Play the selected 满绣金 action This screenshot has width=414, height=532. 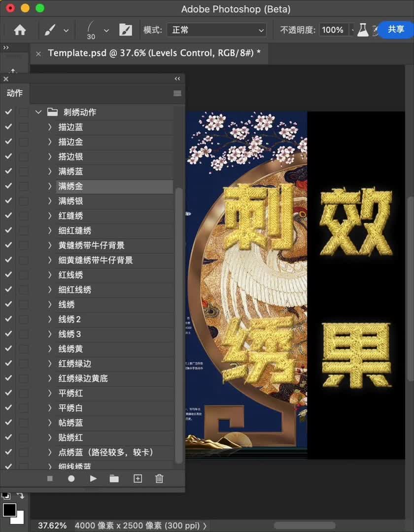(x=93, y=478)
